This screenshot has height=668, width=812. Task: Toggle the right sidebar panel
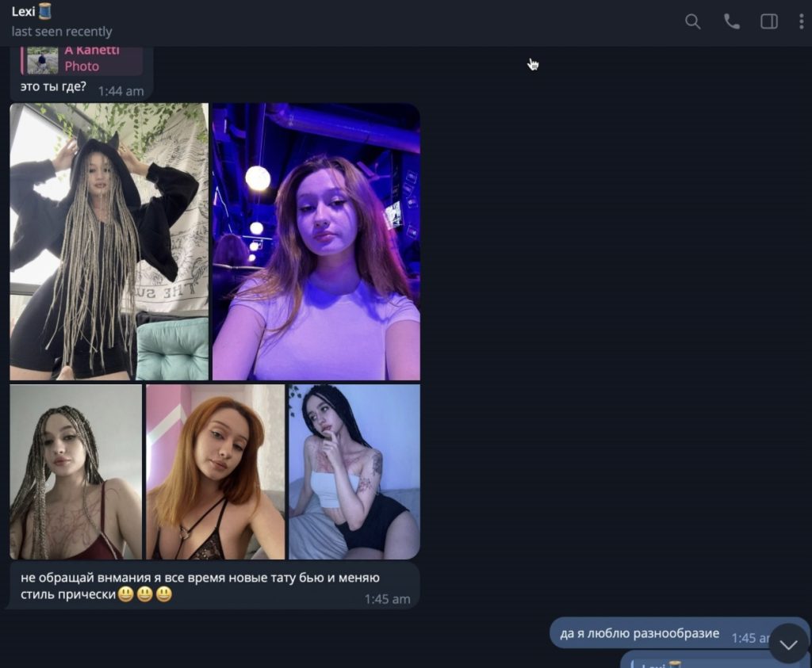click(x=768, y=22)
